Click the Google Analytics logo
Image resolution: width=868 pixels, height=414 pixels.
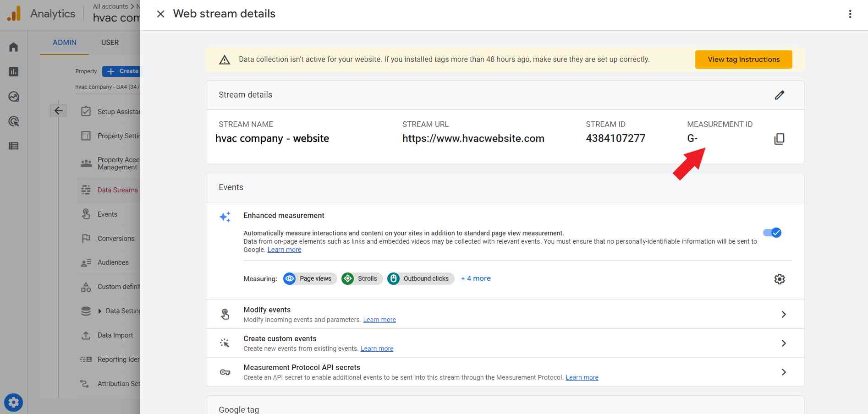point(14,13)
